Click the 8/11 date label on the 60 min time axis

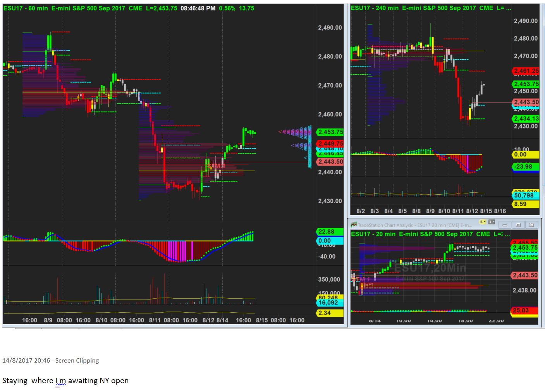click(155, 320)
